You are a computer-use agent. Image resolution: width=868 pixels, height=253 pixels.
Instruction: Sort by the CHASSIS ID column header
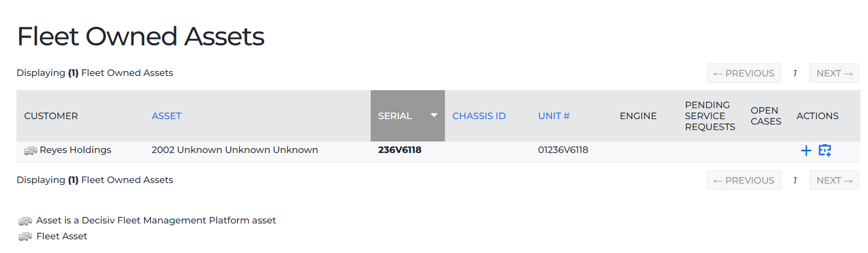point(479,116)
